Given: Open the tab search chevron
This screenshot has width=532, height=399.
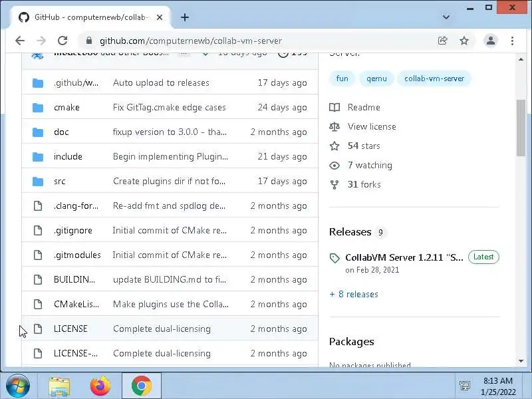Looking at the screenshot, I should pos(446,17).
